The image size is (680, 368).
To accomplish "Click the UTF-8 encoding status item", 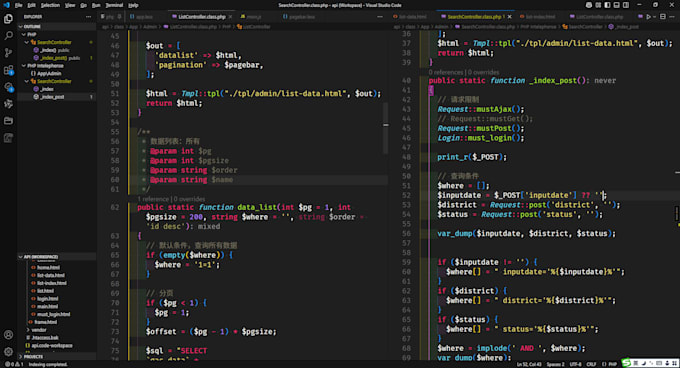I will (x=575, y=365).
